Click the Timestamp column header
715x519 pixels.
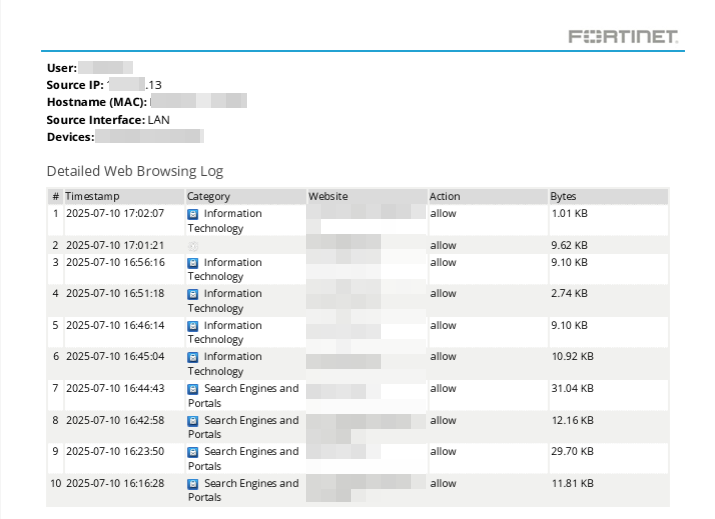click(x=92, y=197)
